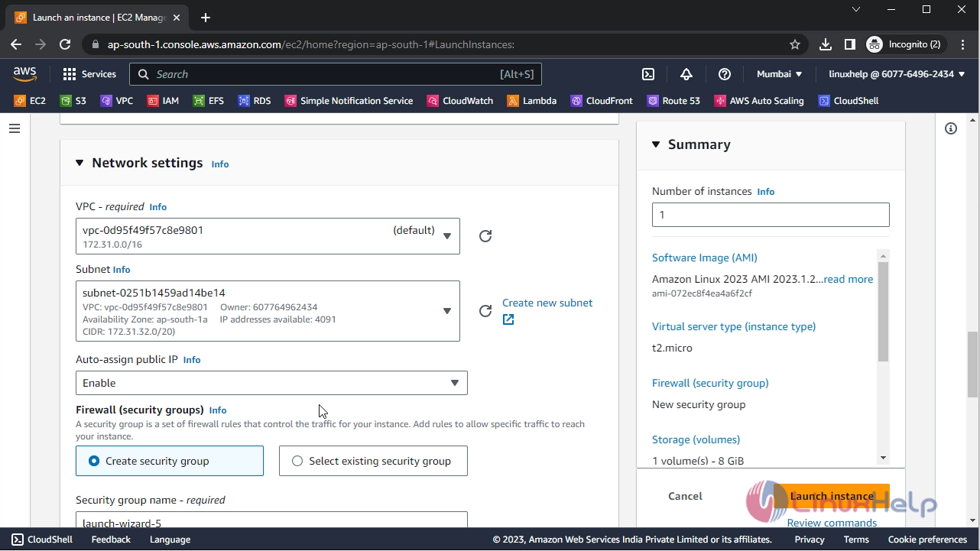Open Number of instances Info link

(x=766, y=192)
